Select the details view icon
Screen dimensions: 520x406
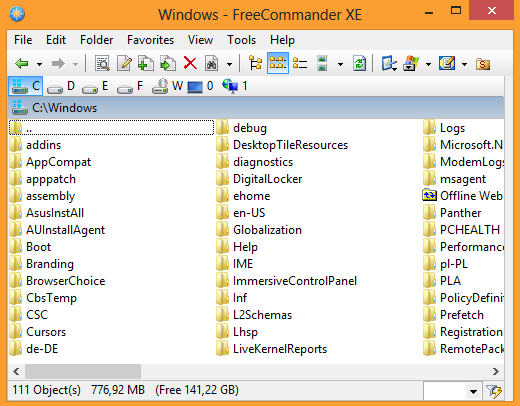tap(300, 63)
